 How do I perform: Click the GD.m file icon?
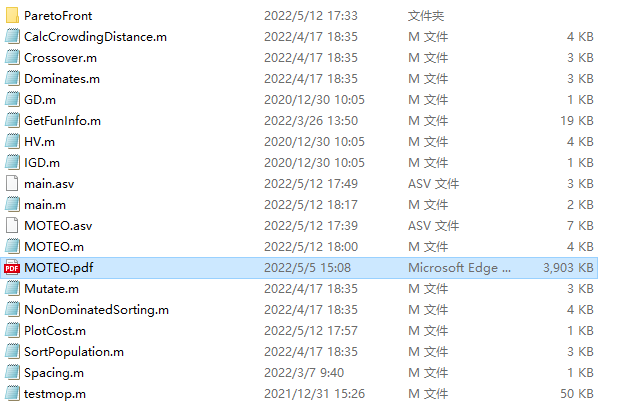12,99
